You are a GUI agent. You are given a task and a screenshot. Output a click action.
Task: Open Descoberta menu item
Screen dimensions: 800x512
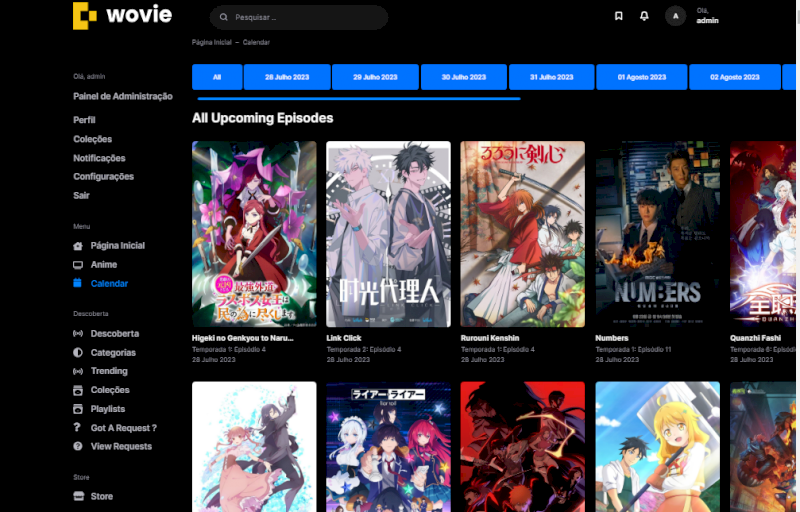(115, 334)
